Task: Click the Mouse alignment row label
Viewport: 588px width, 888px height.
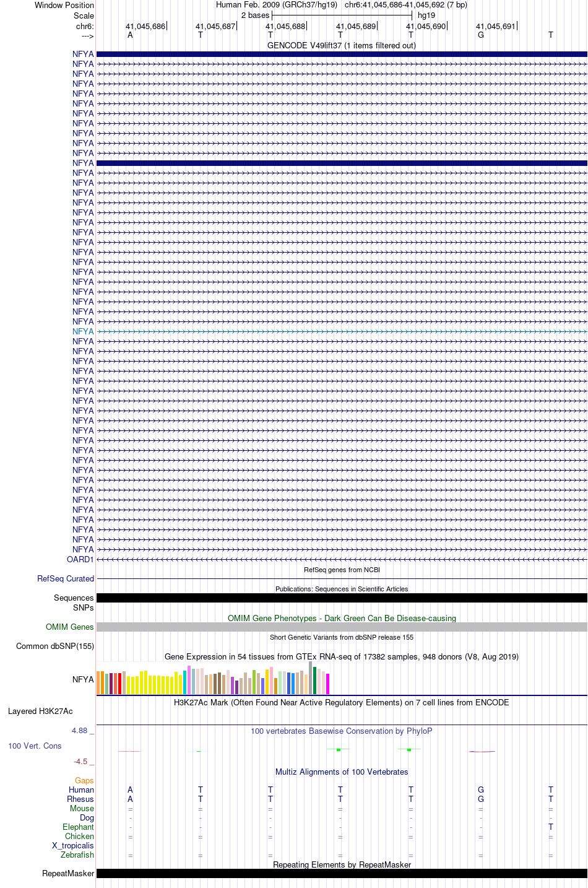Action: (x=82, y=808)
